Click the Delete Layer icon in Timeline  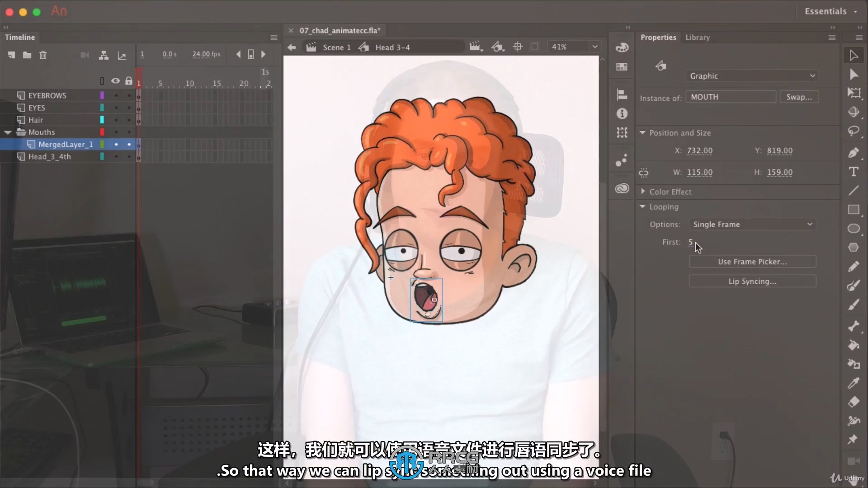click(x=42, y=54)
